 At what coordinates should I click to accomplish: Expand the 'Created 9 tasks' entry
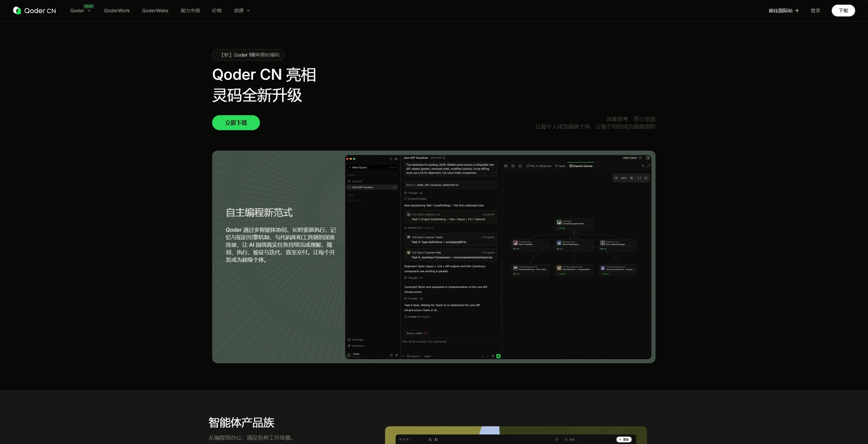tap(415, 199)
